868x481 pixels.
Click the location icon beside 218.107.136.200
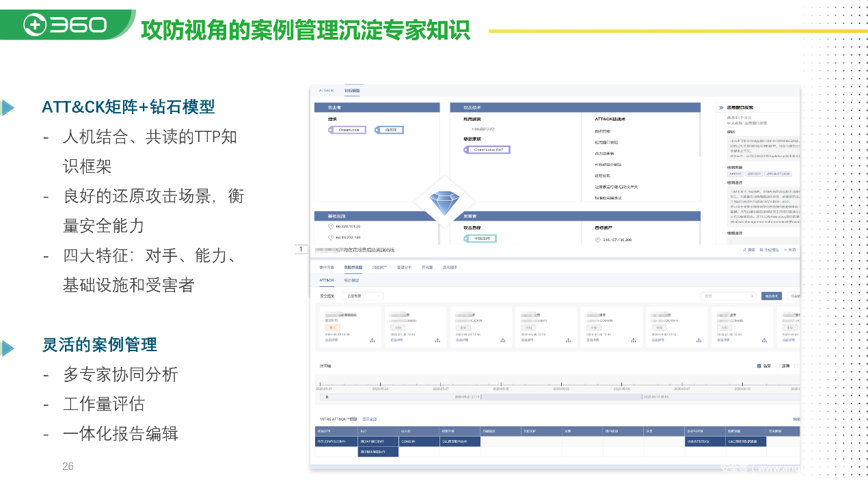pyautogui.click(x=597, y=240)
